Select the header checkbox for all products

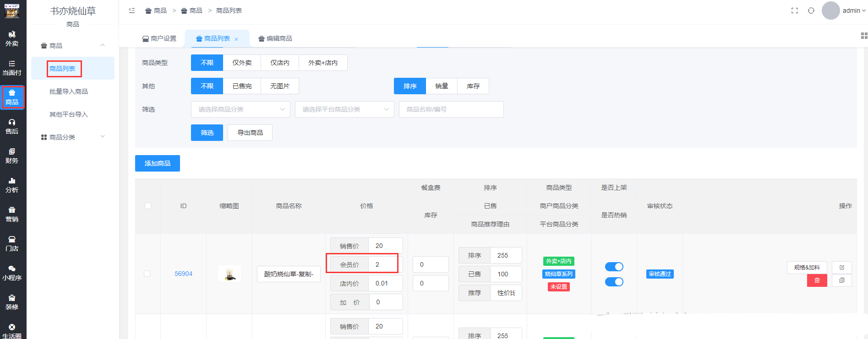click(x=147, y=206)
